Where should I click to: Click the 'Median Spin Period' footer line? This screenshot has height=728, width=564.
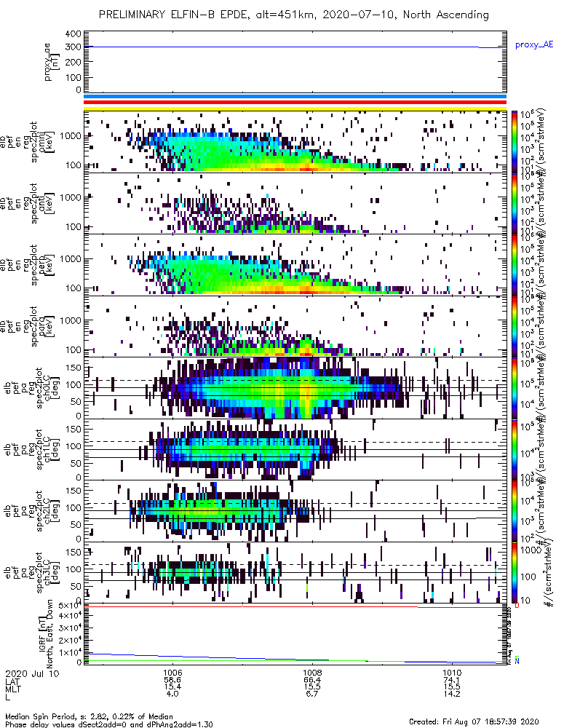click(89, 717)
